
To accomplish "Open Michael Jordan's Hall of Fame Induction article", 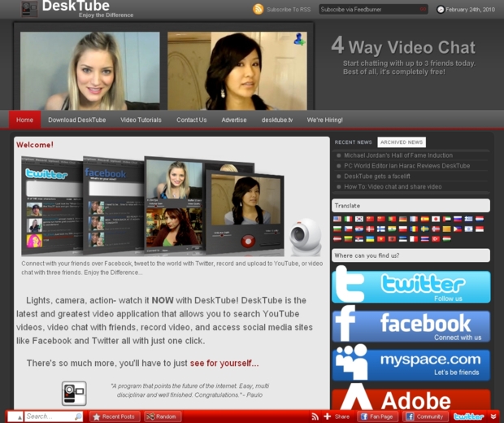I will 398,155.
